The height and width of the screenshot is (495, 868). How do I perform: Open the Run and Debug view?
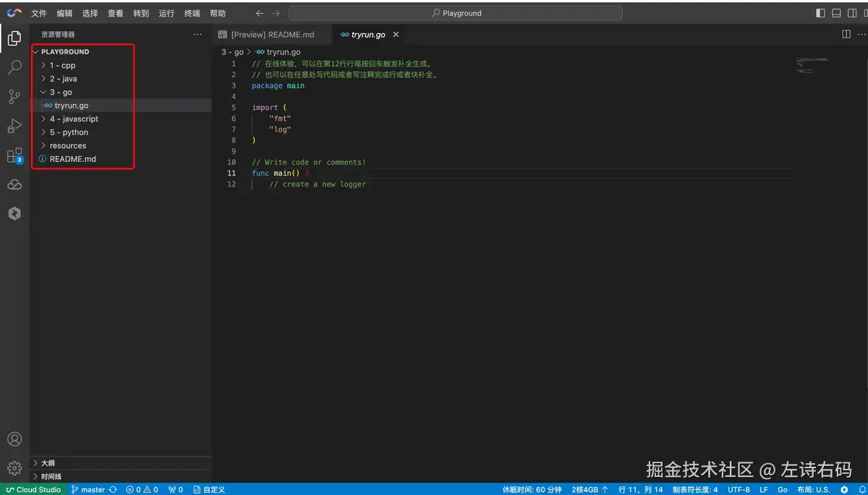pyautogui.click(x=14, y=126)
